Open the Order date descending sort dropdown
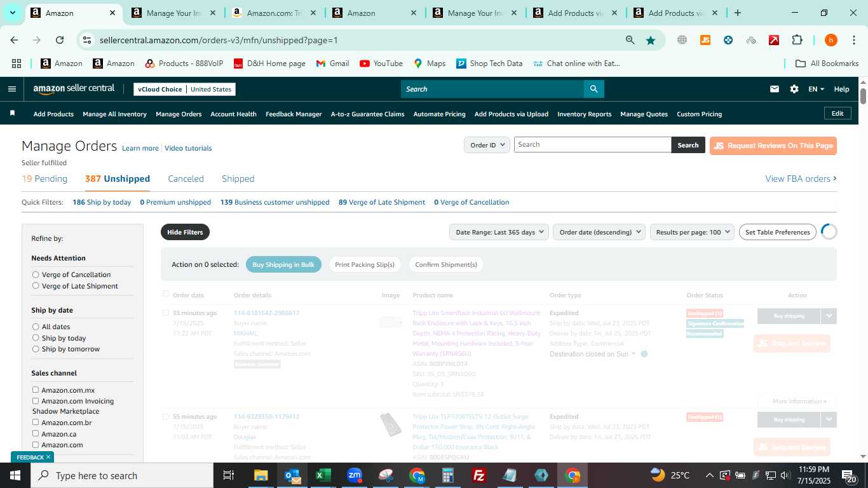Screen dimensions: 868x488 tap(599, 232)
